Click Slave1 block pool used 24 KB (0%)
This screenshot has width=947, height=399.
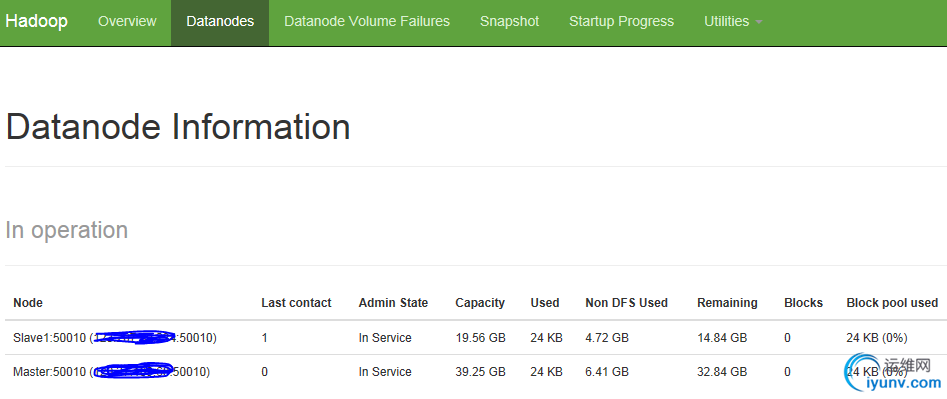877,338
